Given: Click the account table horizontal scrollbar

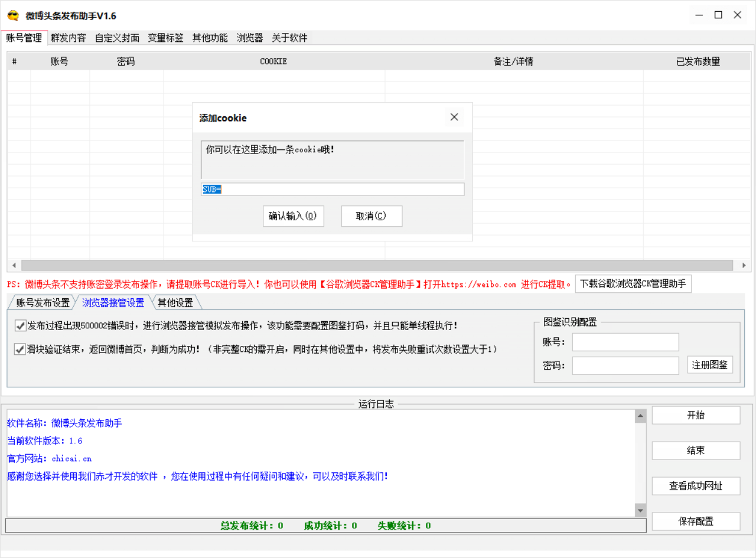Looking at the screenshot, I should click(x=377, y=266).
